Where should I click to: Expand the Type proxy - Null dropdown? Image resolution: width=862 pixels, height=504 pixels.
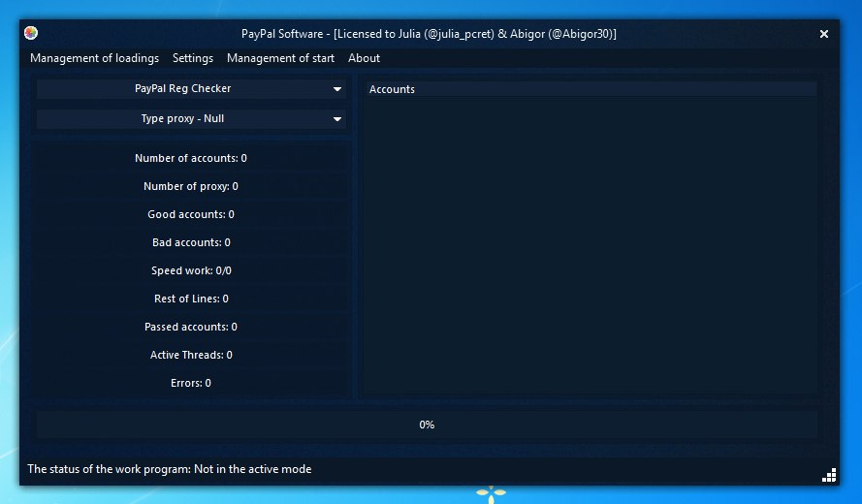[x=191, y=118]
